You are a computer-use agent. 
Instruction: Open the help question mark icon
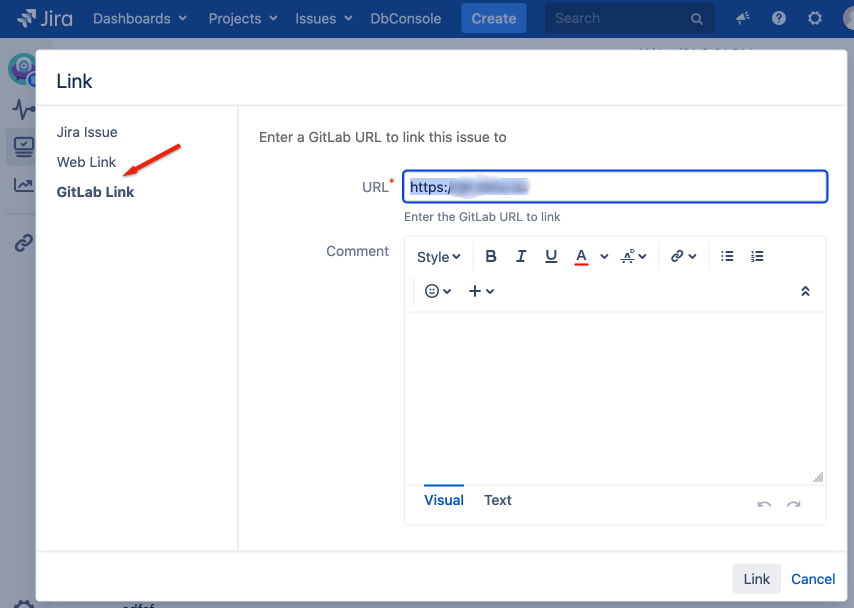[x=779, y=18]
